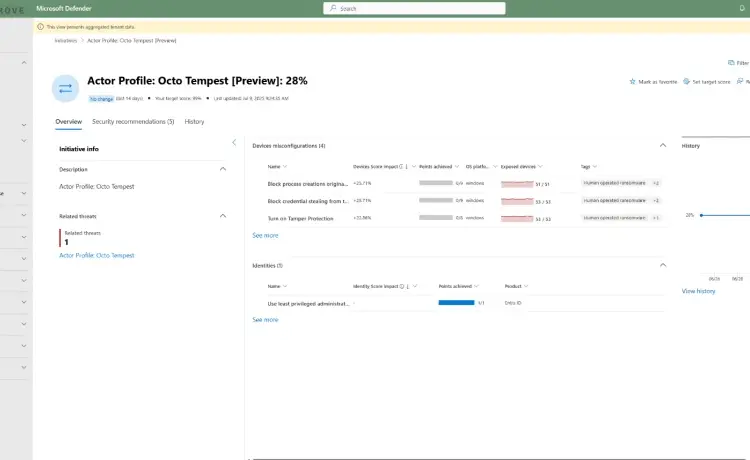
Task: Go to Initiatives breadcrumb
Action: (x=66, y=41)
